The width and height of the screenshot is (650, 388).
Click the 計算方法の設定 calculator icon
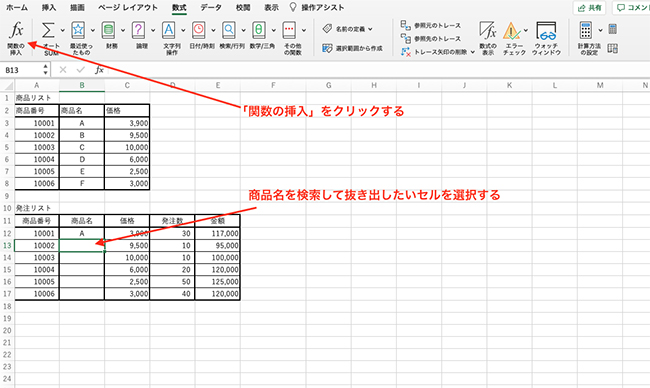tap(586, 30)
